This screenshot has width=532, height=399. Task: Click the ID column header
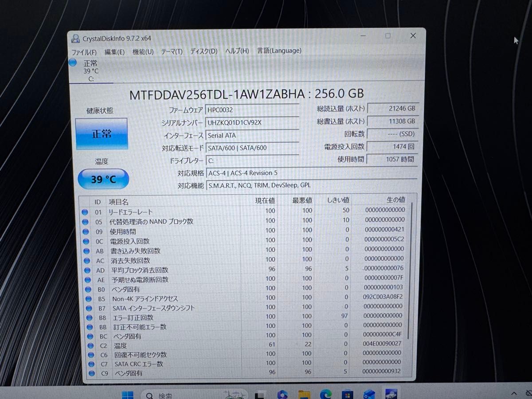coord(98,202)
